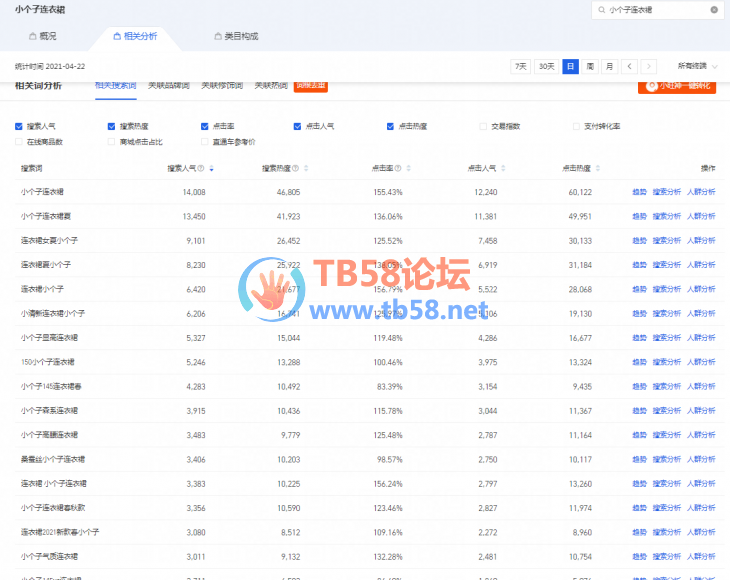The width and height of the screenshot is (730, 580).
Task: Switch to the 类目构成 tab
Action: point(236,36)
